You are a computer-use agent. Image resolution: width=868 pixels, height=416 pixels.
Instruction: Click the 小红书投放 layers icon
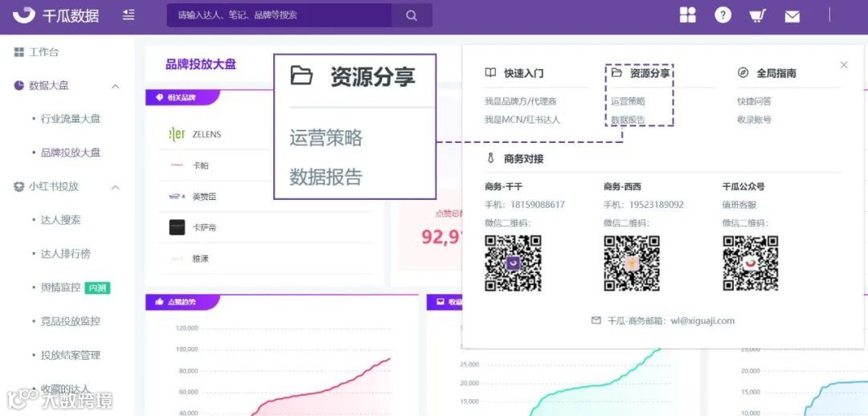coord(18,187)
